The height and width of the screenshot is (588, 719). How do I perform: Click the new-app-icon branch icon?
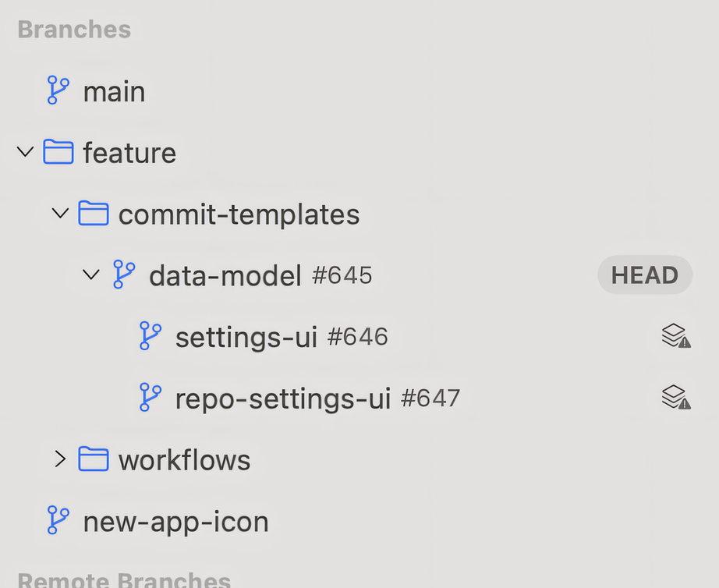click(x=57, y=521)
